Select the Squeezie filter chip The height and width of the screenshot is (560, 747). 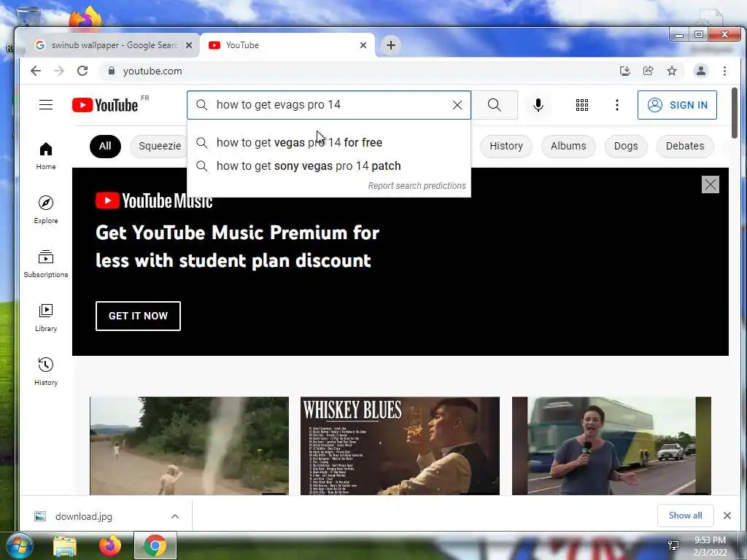click(159, 146)
